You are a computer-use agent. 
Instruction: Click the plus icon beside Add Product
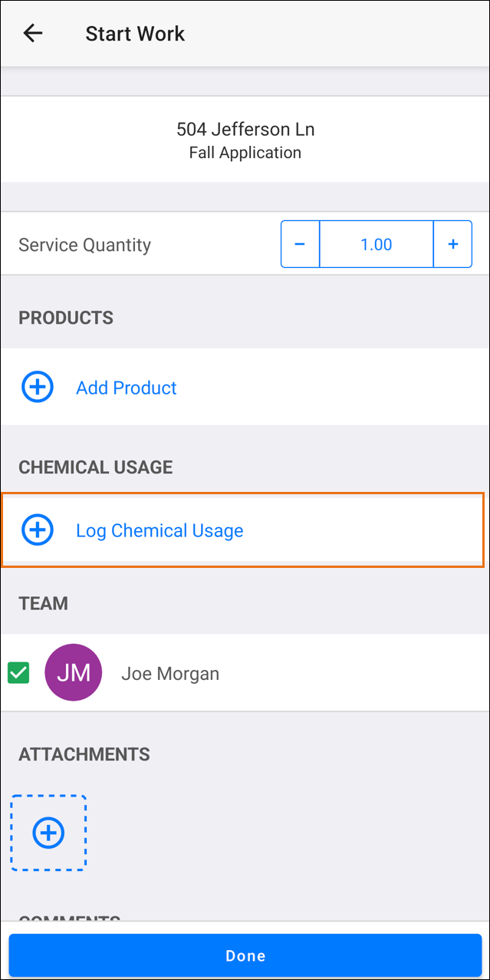click(x=37, y=387)
